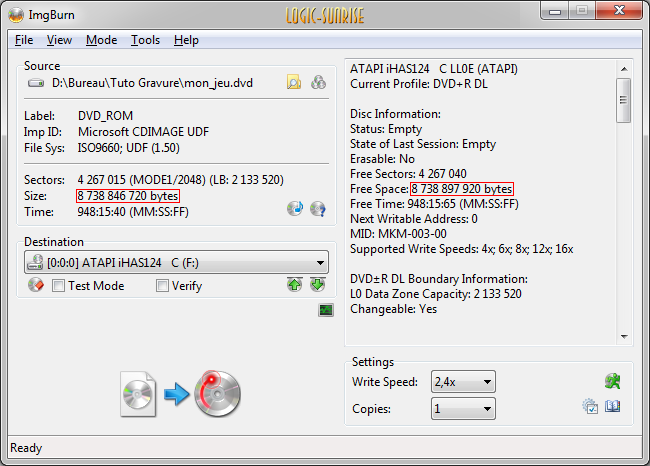Open the settings gear with checkmark icon
650x466 pixels.
[x=590, y=406]
